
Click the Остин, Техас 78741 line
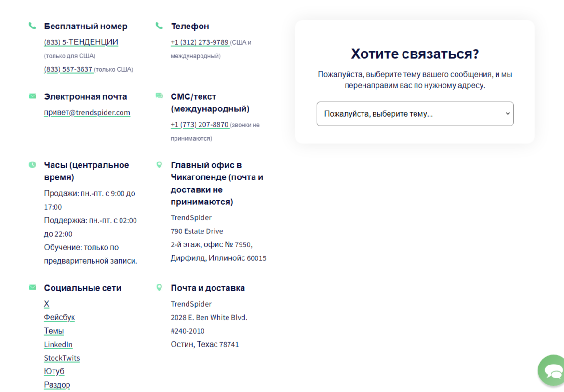(x=205, y=345)
